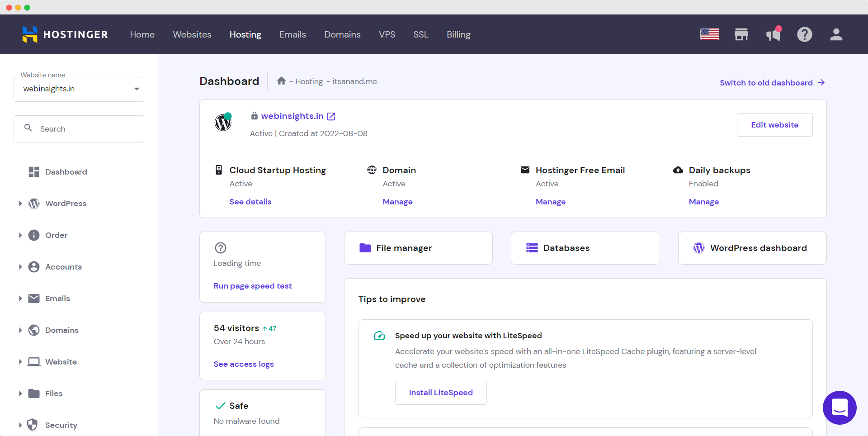Click the WordPress sidebar icon
The width and height of the screenshot is (868, 436).
34,204
